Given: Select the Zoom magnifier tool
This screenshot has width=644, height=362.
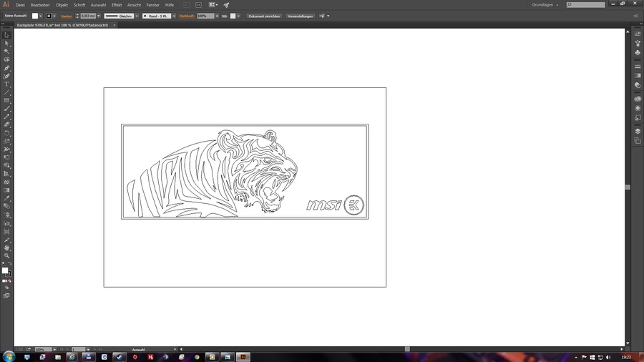Looking at the screenshot, I should [x=6, y=256].
